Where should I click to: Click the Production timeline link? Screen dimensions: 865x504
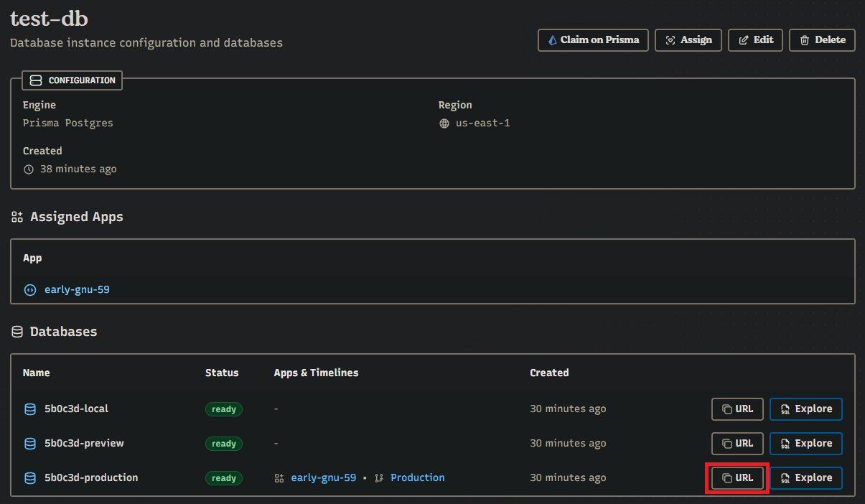click(x=417, y=478)
